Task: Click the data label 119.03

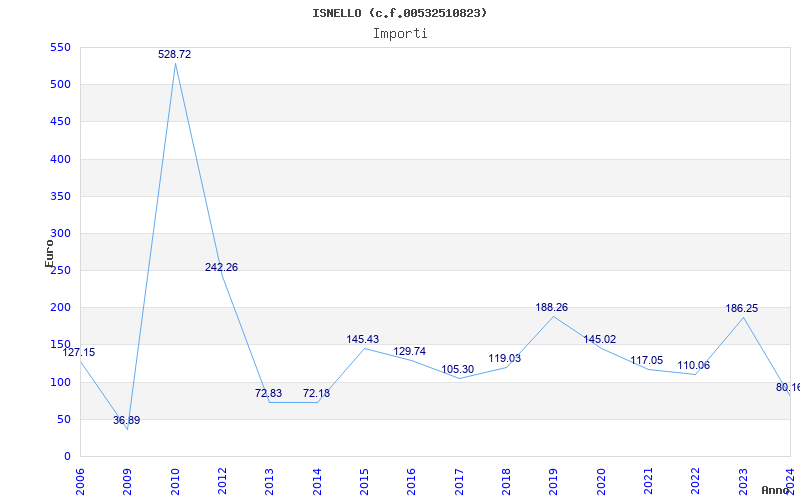Action: pos(505,359)
